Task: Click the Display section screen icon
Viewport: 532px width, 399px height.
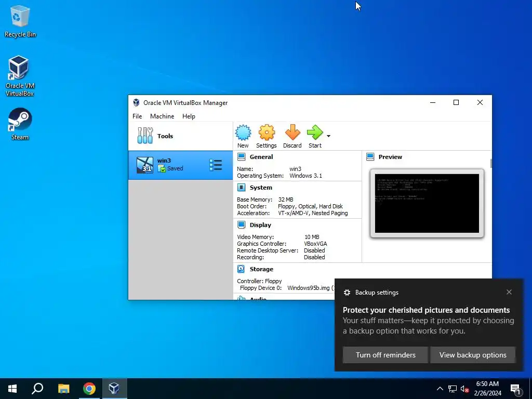Action: click(241, 224)
